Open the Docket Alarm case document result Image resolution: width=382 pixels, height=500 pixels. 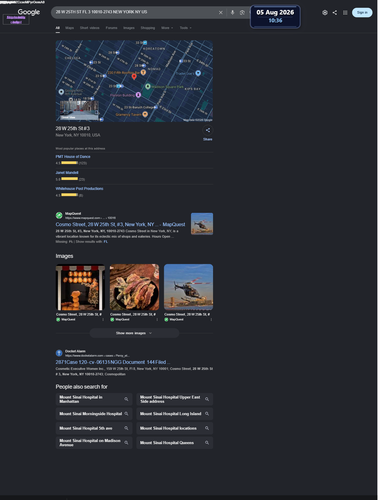coord(113,362)
